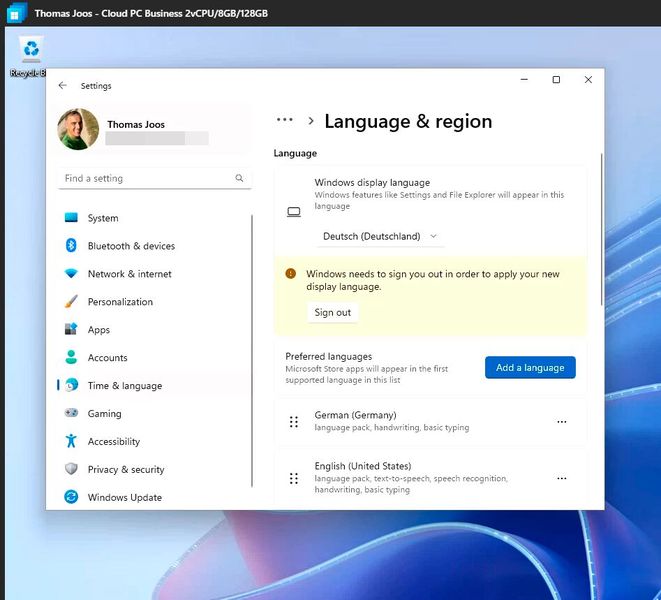Click Thomas Joos profile picture
Image resolution: width=661 pixels, height=600 pixels.
(x=78, y=129)
